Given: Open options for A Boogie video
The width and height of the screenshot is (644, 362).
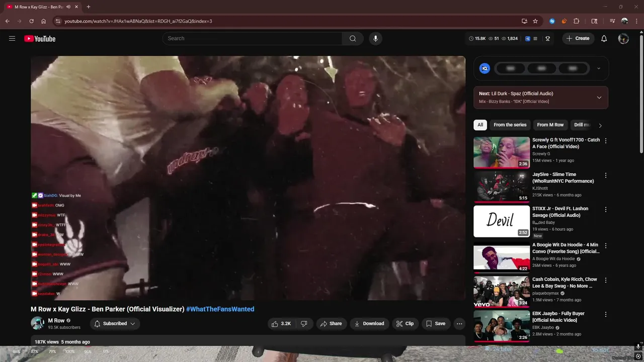Looking at the screenshot, I should (606, 246).
